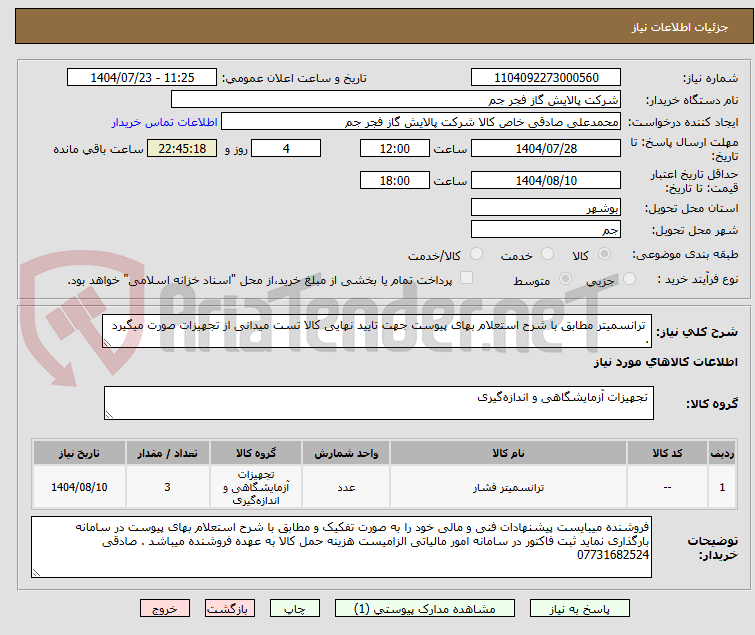The height and width of the screenshot is (635, 755).
Task: Click the بازگشت back button
Action: coord(230,609)
